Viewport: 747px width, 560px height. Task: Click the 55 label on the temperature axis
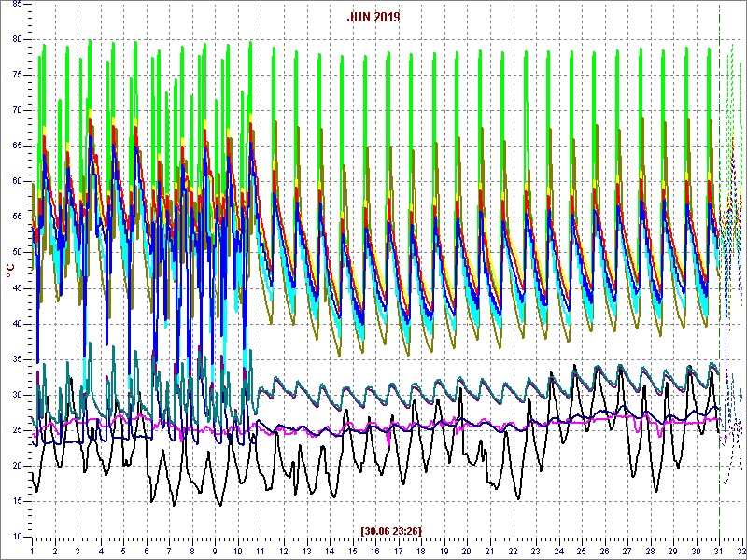point(17,217)
